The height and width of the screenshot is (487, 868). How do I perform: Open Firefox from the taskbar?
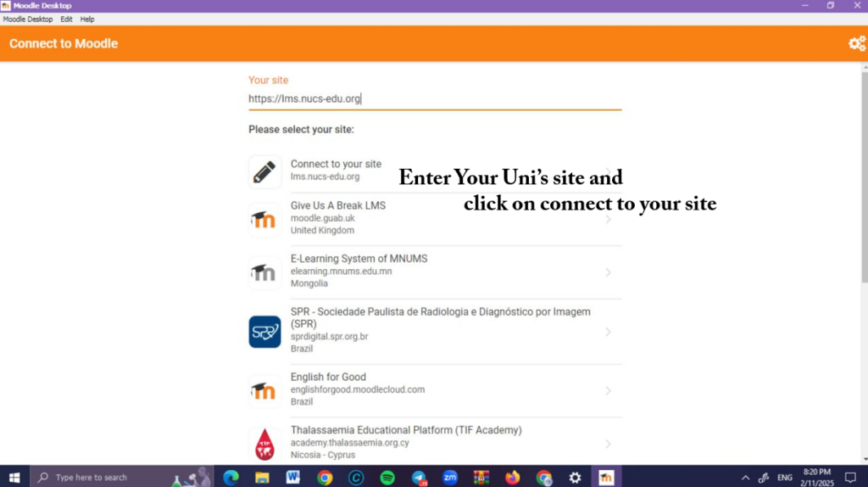coord(513,477)
